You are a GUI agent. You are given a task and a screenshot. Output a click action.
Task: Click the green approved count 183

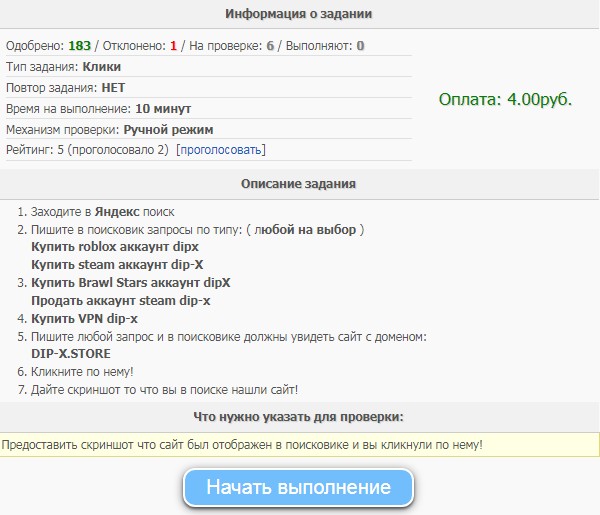point(79,46)
